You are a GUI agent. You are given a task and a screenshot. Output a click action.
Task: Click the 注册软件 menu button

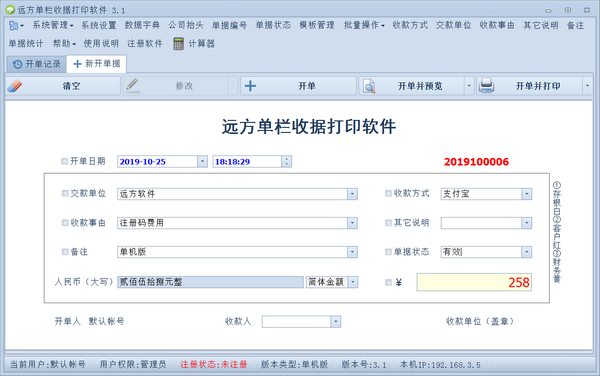pos(145,43)
